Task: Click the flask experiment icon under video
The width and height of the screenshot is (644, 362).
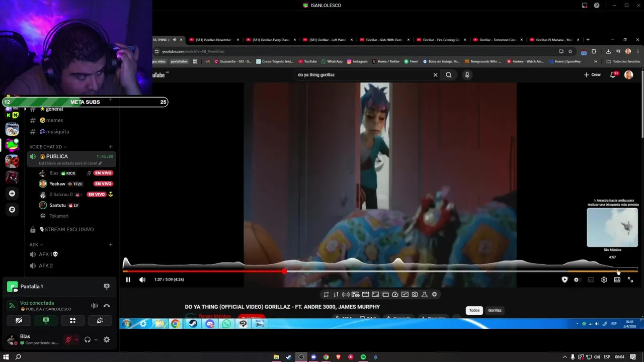Action: [424, 295]
